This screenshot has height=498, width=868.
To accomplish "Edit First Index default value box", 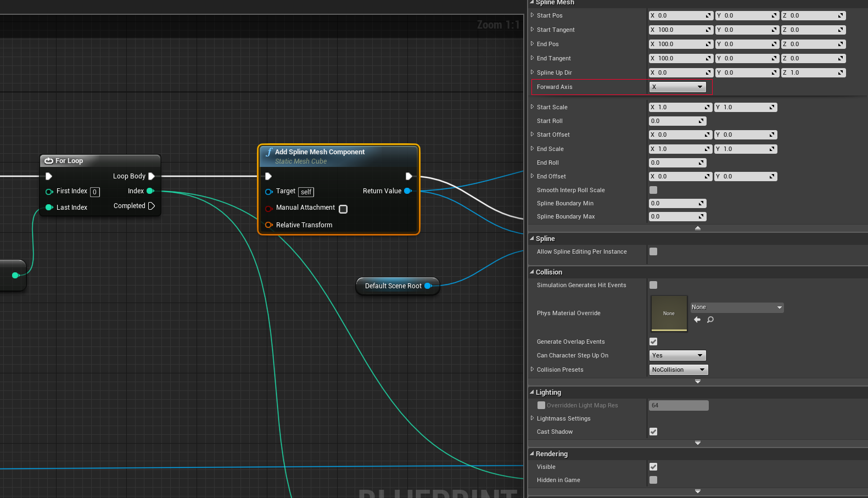I will tap(95, 192).
